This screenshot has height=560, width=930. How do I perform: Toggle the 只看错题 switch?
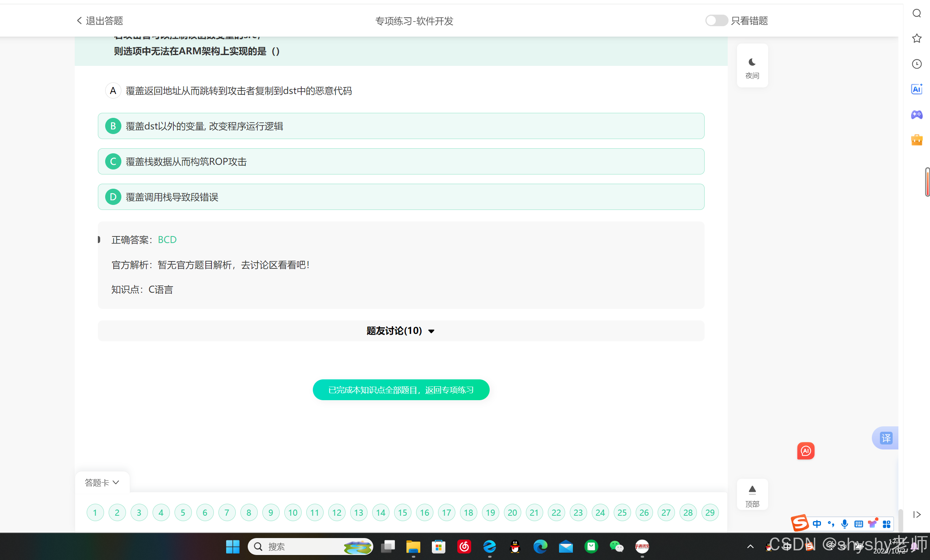click(x=716, y=20)
